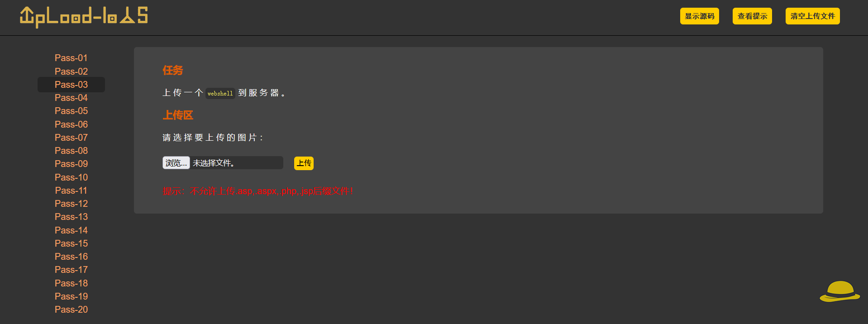
Task: Go to Pass-16 level
Action: (x=71, y=257)
